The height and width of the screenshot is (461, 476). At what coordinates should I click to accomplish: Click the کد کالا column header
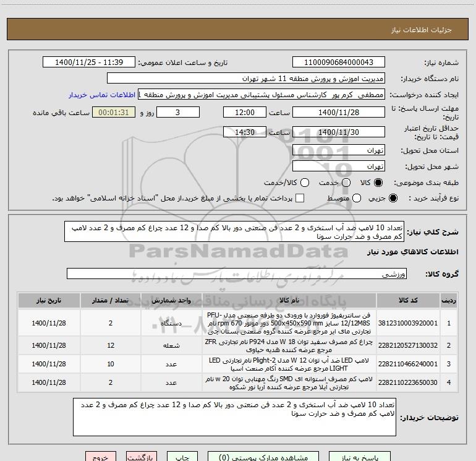[x=408, y=300]
